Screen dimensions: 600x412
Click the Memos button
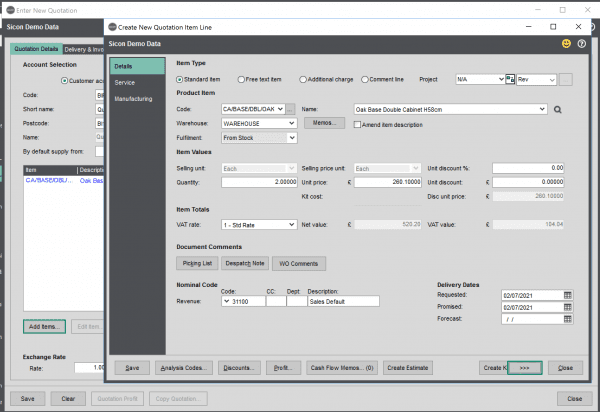(x=324, y=123)
